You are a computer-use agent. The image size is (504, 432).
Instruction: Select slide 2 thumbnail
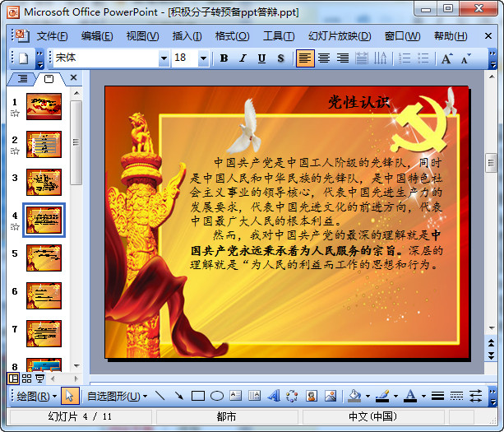click(x=44, y=145)
